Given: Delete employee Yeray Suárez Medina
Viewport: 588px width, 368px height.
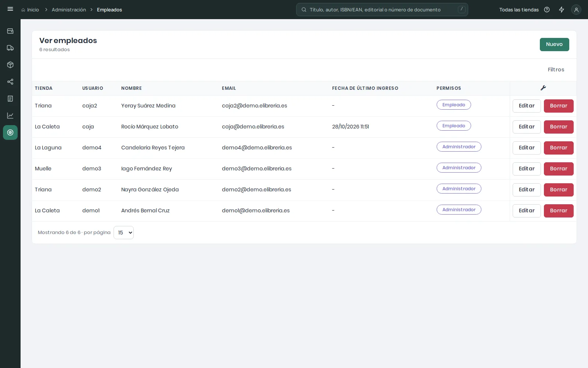Looking at the screenshot, I should (559, 106).
